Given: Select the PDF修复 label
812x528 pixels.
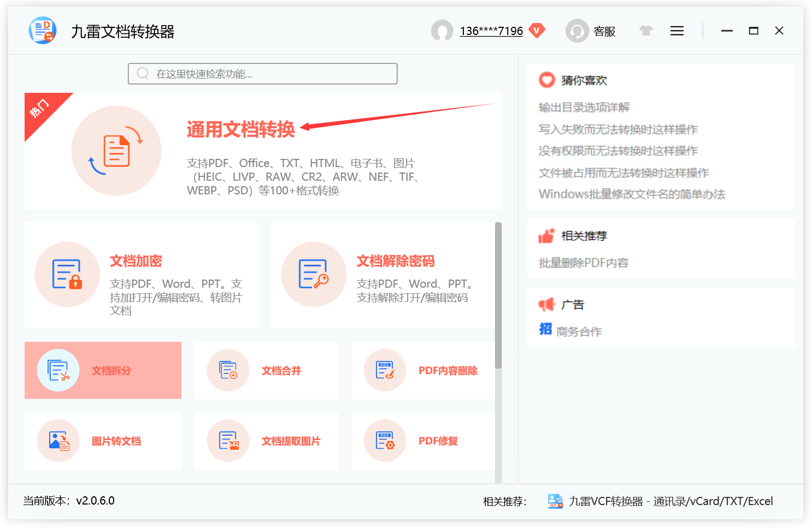Looking at the screenshot, I should coord(438,441).
